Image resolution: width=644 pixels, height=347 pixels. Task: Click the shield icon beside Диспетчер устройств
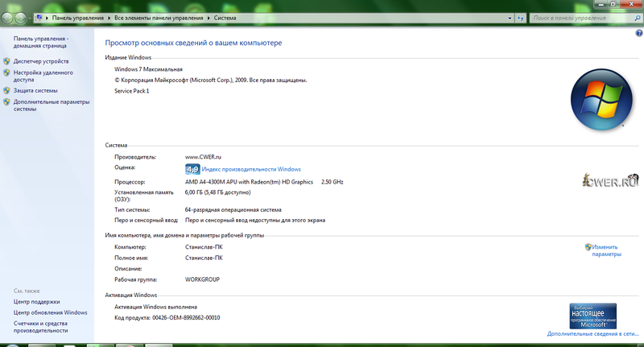(x=6, y=61)
